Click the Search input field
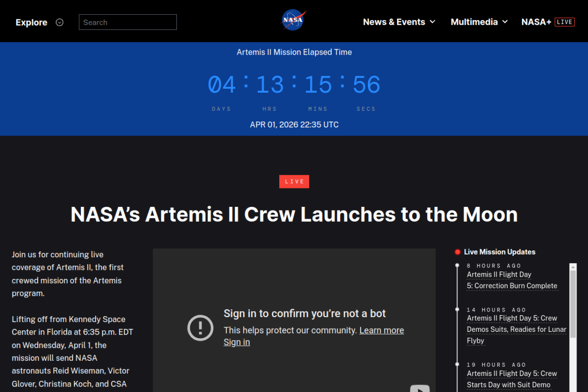The image size is (588, 392). pos(128,22)
